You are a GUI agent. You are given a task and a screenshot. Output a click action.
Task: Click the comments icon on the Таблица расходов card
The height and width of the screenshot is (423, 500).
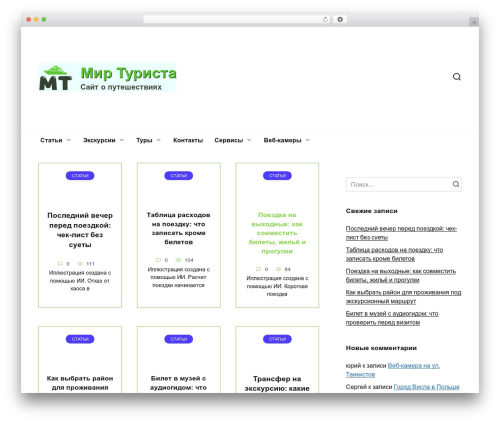click(x=158, y=260)
